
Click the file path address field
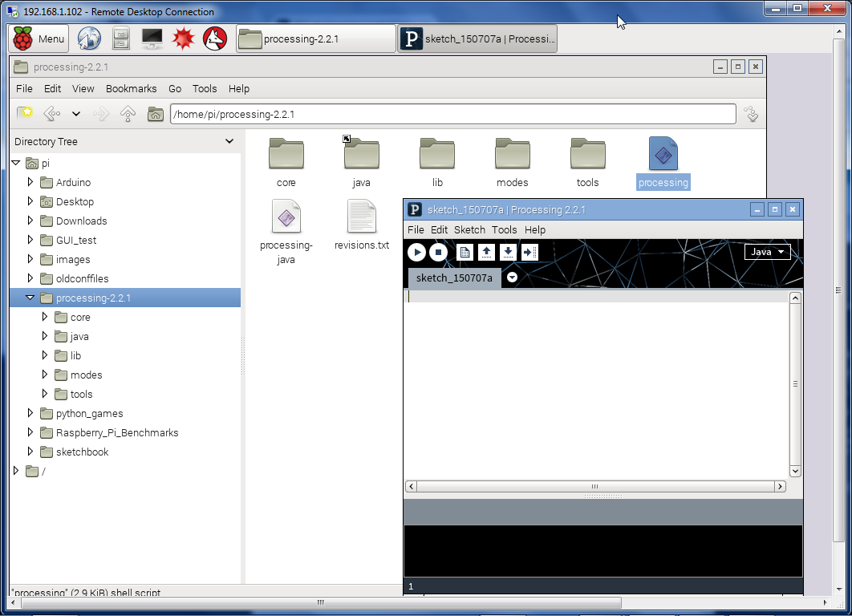click(x=452, y=114)
